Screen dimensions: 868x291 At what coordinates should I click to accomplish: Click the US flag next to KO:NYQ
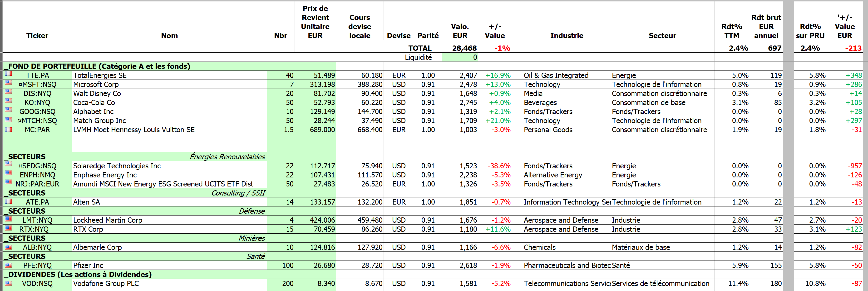click(8, 100)
